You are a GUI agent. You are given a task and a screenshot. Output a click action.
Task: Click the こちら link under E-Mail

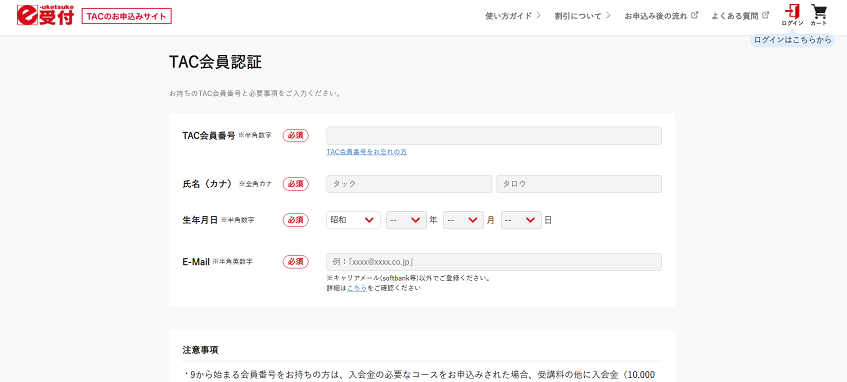point(357,289)
